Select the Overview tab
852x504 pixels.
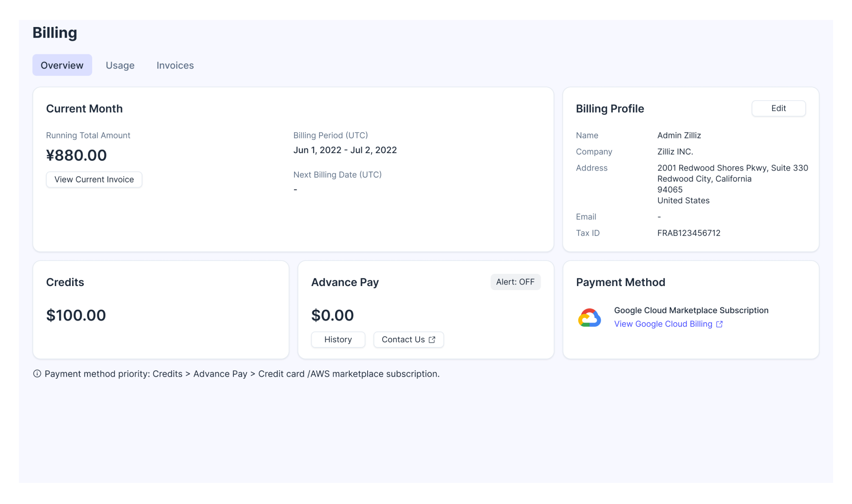coord(62,65)
